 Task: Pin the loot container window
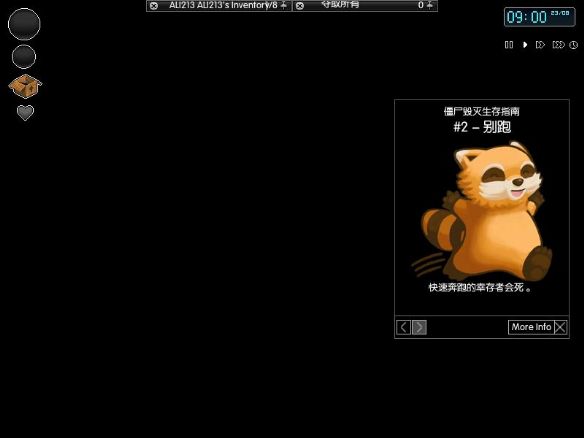tap(430, 5)
